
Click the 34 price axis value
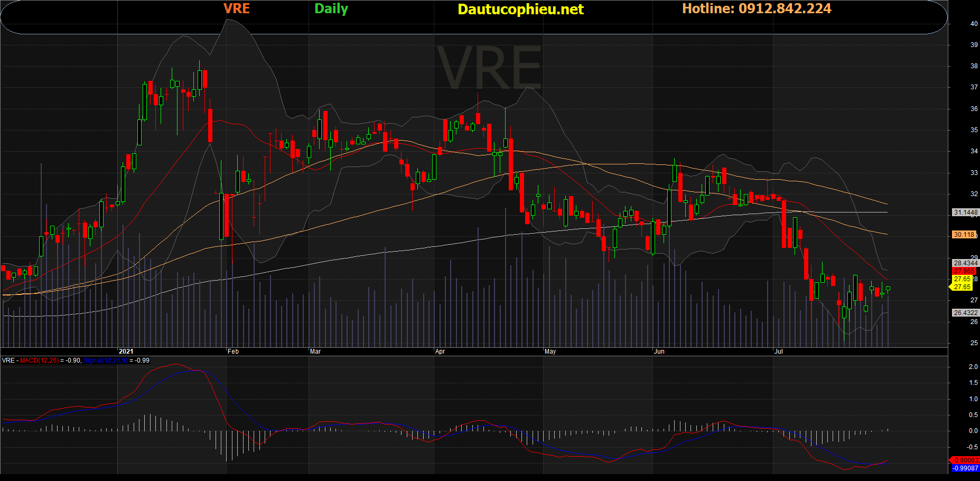(974, 151)
